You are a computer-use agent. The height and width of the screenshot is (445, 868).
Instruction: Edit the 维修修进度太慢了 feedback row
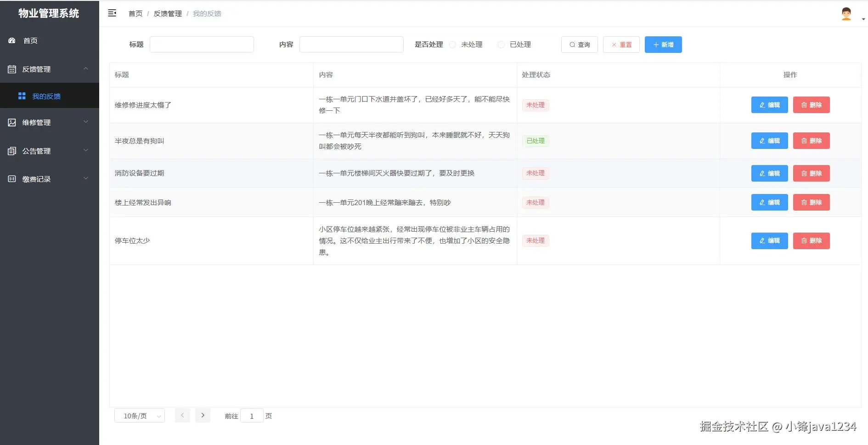tap(770, 105)
